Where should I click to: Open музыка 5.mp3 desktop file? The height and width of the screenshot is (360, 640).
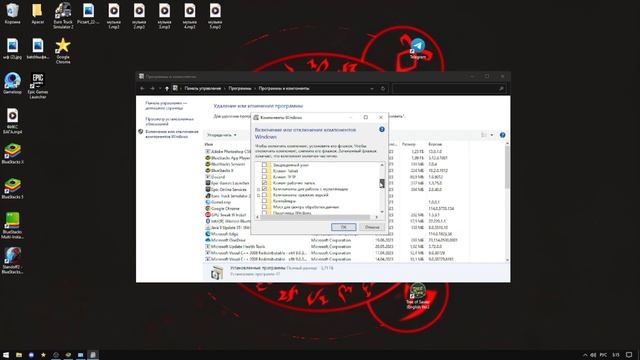tap(215, 16)
